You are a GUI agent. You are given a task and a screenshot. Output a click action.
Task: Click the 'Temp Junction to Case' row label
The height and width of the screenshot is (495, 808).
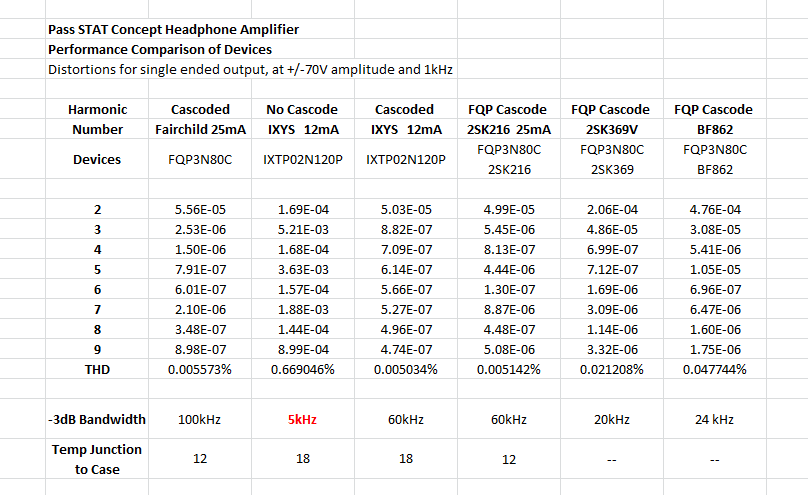(97, 459)
